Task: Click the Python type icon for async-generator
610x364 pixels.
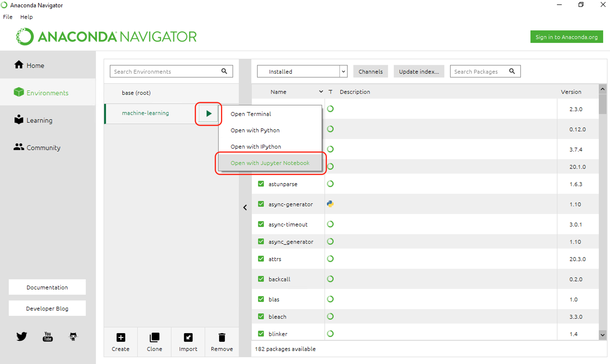Action: [330, 204]
